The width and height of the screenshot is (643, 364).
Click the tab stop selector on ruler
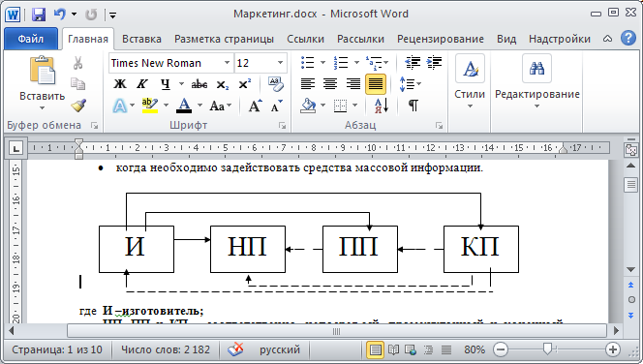pyautogui.click(x=16, y=148)
